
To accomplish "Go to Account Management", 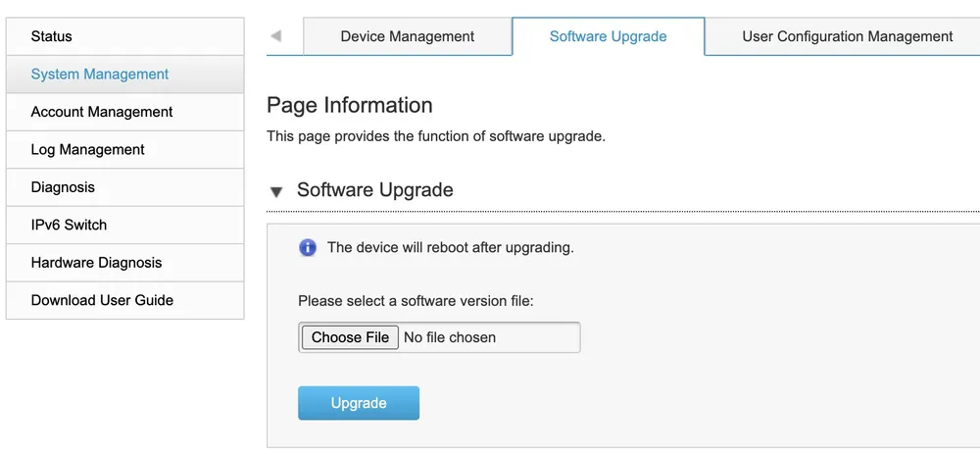I will 125,112.
